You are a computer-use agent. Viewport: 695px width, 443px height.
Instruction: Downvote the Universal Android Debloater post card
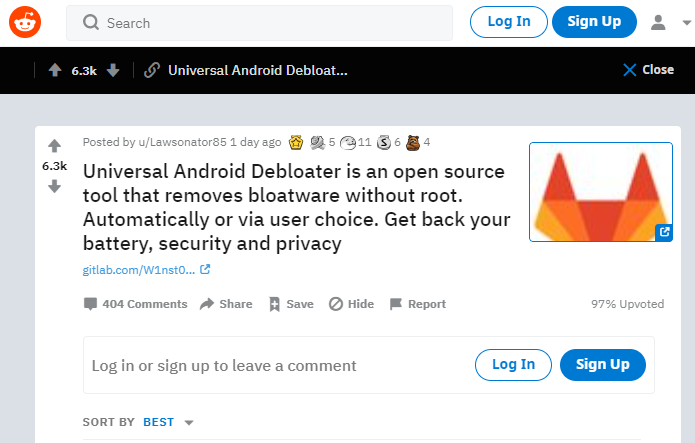54,186
